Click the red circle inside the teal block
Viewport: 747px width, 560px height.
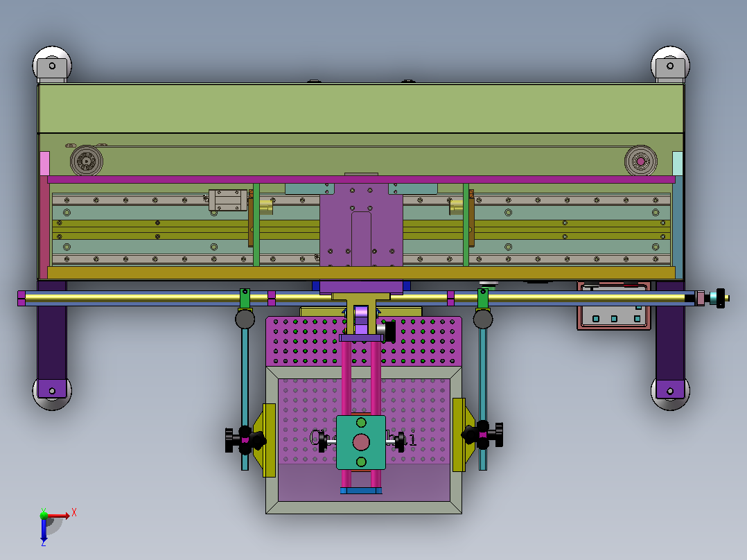(361, 442)
